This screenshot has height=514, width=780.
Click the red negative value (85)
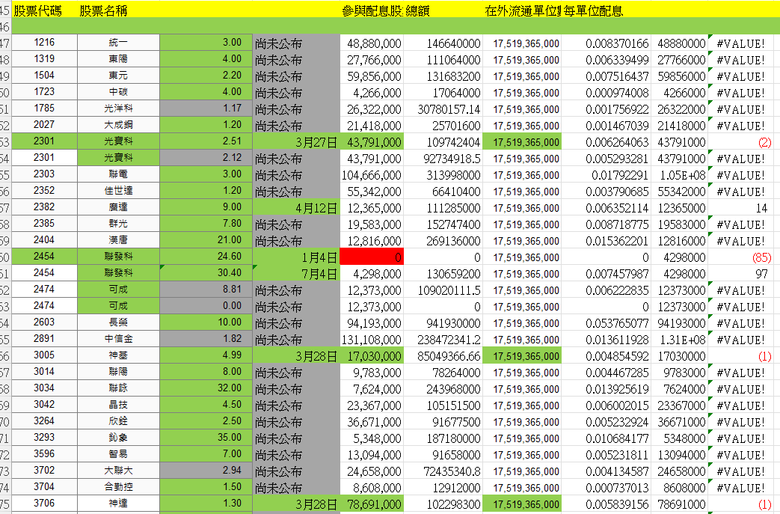[x=741, y=257]
